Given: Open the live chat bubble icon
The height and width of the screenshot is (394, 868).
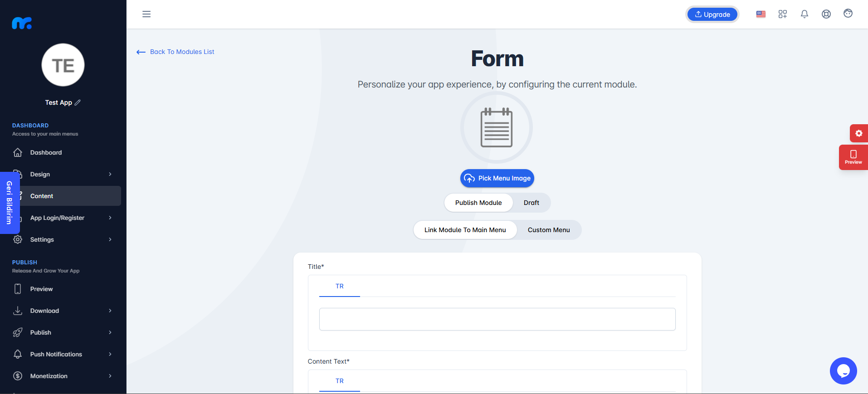Looking at the screenshot, I should 844,371.
